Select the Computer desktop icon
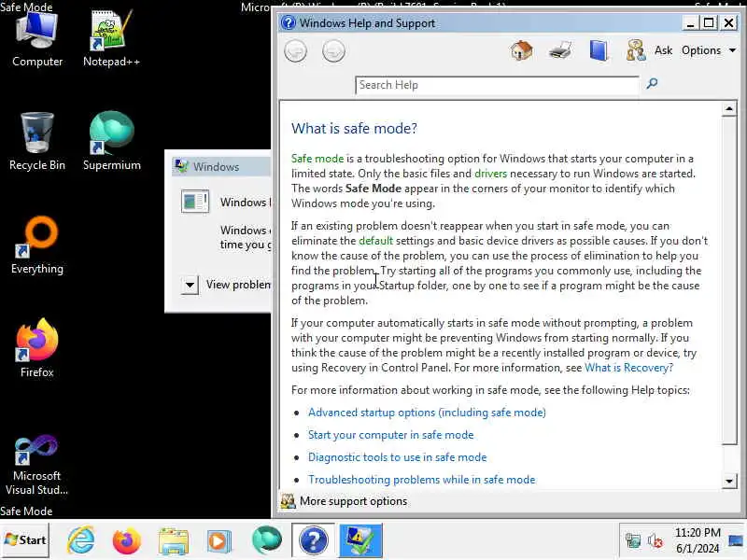This screenshot has height=560, width=747. (x=37, y=39)
